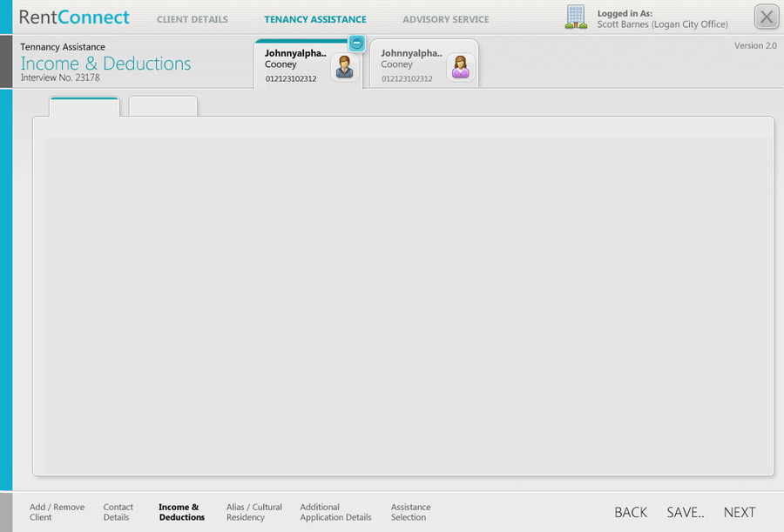Select the Assistance Selection navigation step
This screenshot has width=784, height=532.
tap(409, 511)
